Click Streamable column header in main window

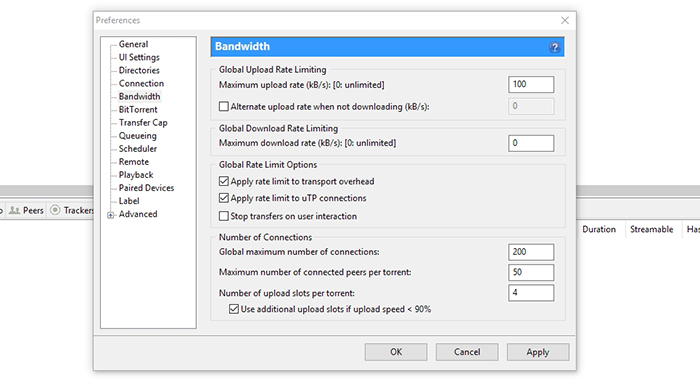pos(651,229)
